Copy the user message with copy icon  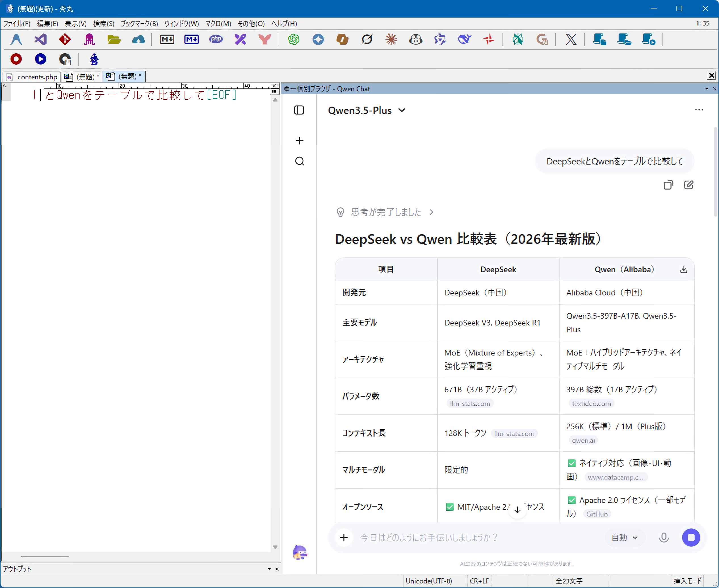[668, 185]
